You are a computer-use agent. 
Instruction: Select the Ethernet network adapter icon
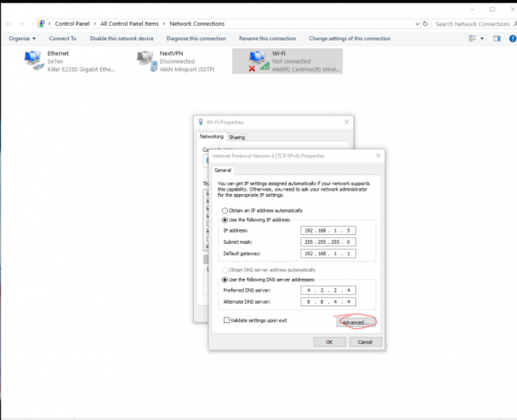pos(33,61)
